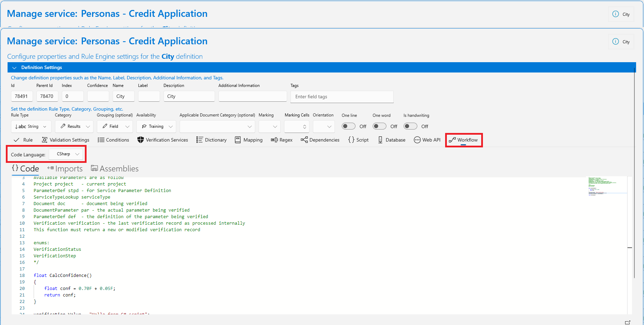The width and height of the screenshot is (644, 325).
Task: Open the Marking dropdown
Action: [270, 126]
